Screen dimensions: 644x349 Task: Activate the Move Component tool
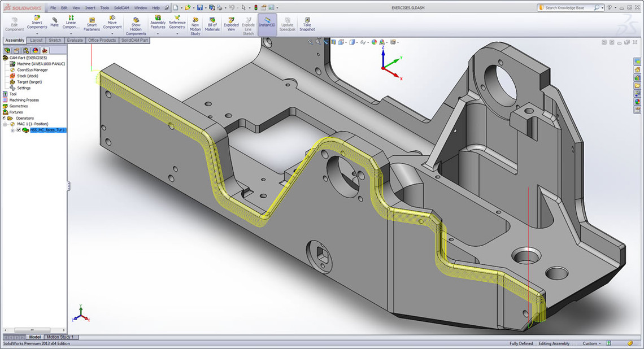pyautogui.click(x=112, y=23)
